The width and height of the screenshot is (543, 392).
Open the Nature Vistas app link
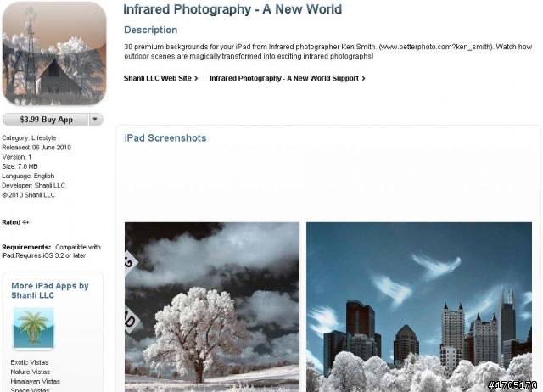point(31,372)
